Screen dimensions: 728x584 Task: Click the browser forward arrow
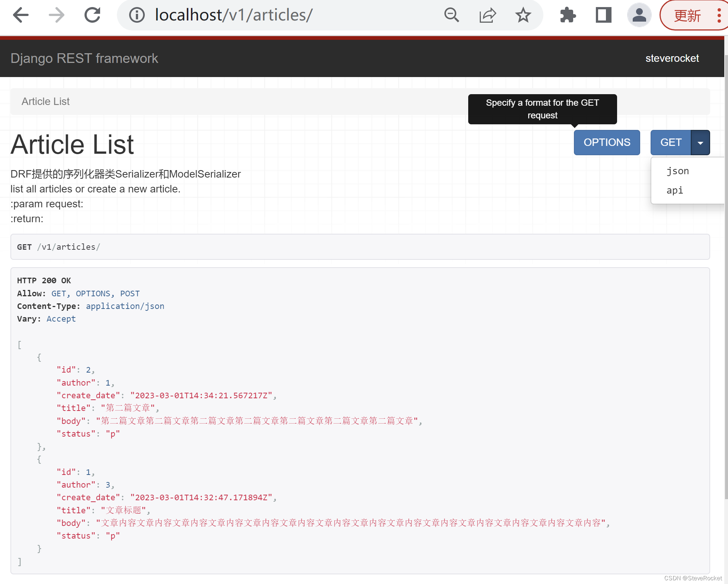coord(57,15)
